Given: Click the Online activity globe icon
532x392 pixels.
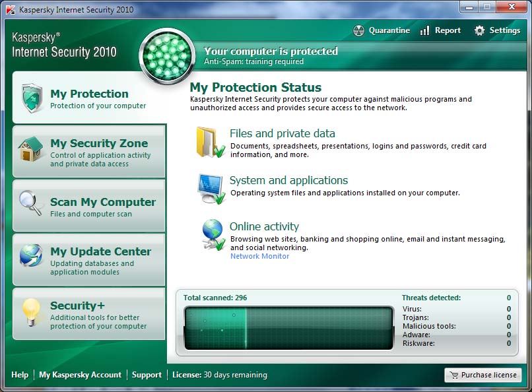Looking at the screenshot, I should pyautogui.click(x=213, y=235).
